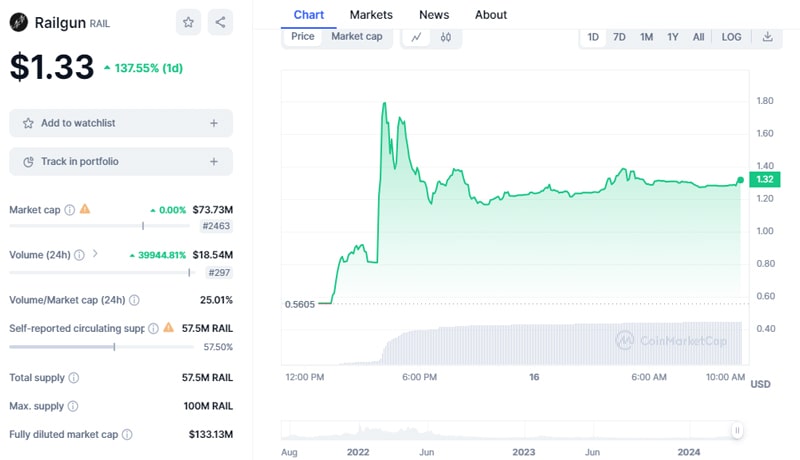The image size is (800, 460).
Task: Open the About tab
Action: [491, 15]
